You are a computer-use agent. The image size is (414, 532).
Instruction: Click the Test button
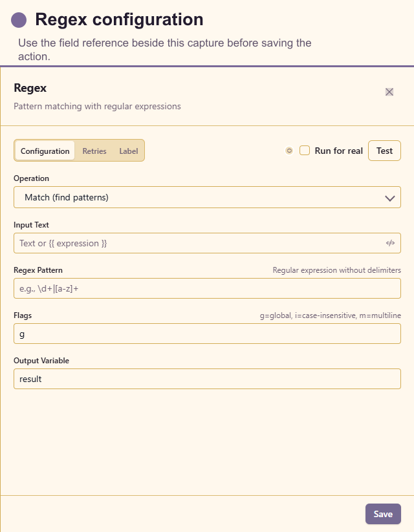[x=384, y=151]
